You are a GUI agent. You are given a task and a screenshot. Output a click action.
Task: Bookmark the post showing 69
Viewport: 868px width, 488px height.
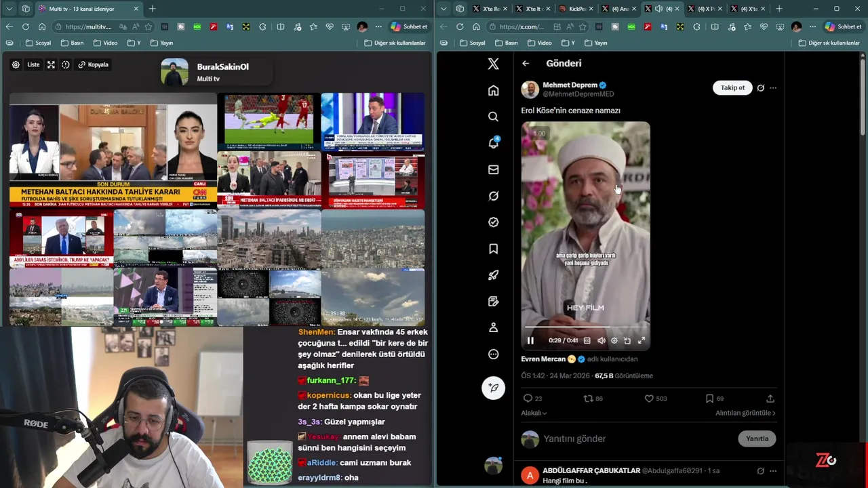709,399
